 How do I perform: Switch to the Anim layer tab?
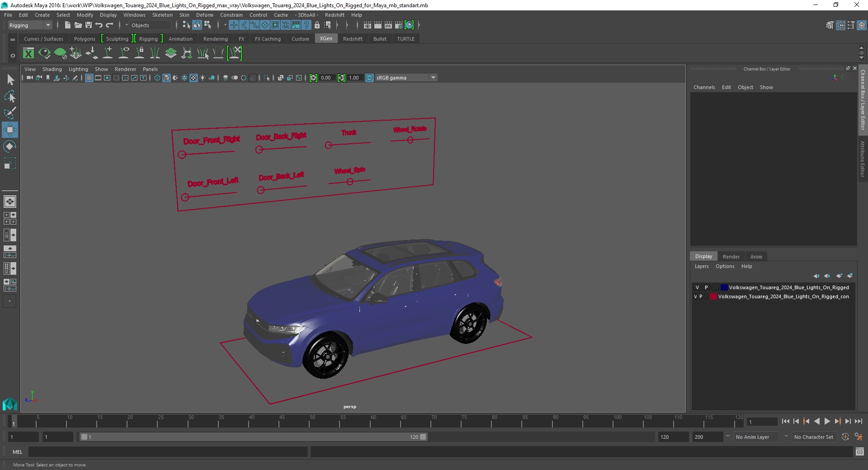[x=756, y=256]
